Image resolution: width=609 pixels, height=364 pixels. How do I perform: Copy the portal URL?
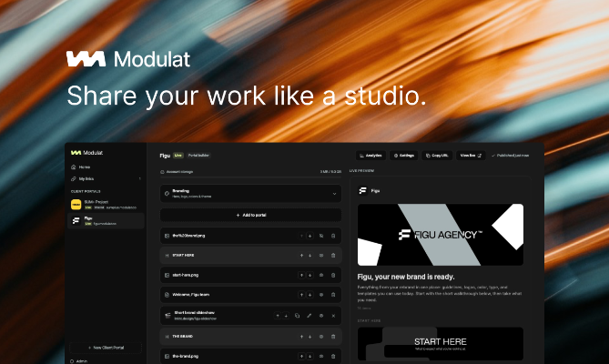[437, 156]
